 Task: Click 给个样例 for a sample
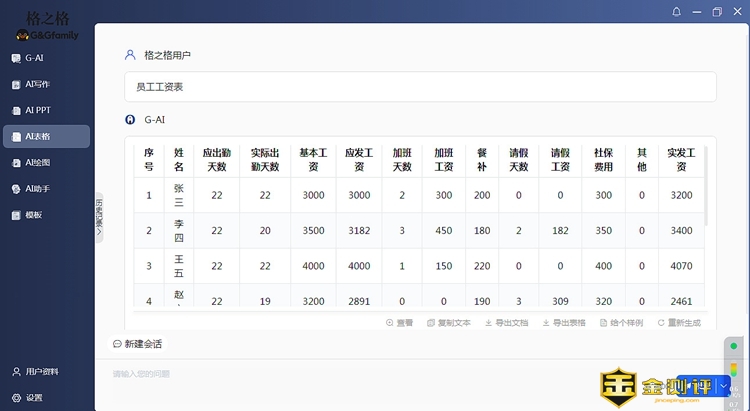(x=620, y=323)
